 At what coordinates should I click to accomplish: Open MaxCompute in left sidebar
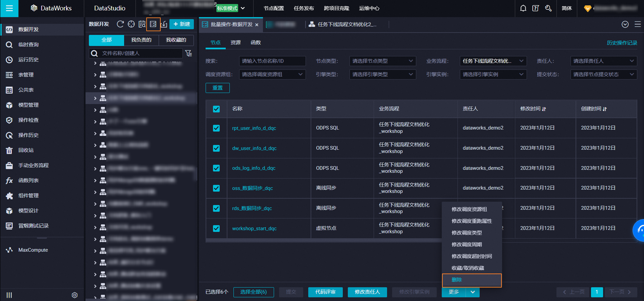(x=42, y=250)
